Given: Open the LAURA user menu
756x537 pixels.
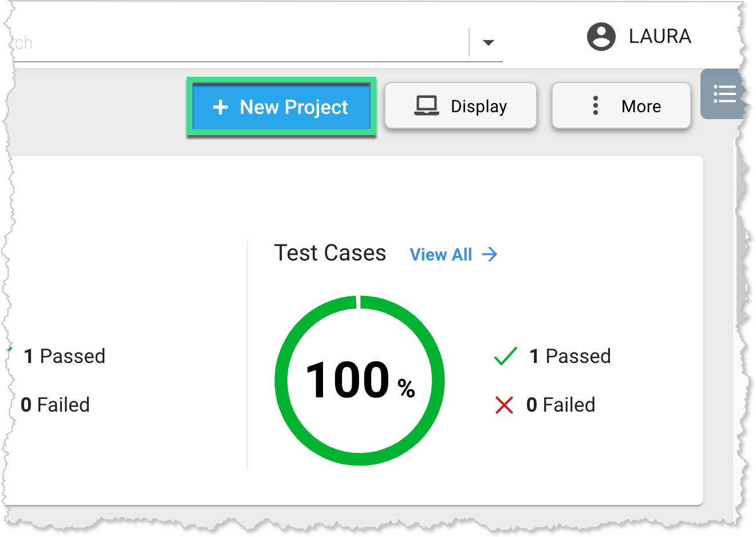Looking at the screenshot, I should 660,37.
